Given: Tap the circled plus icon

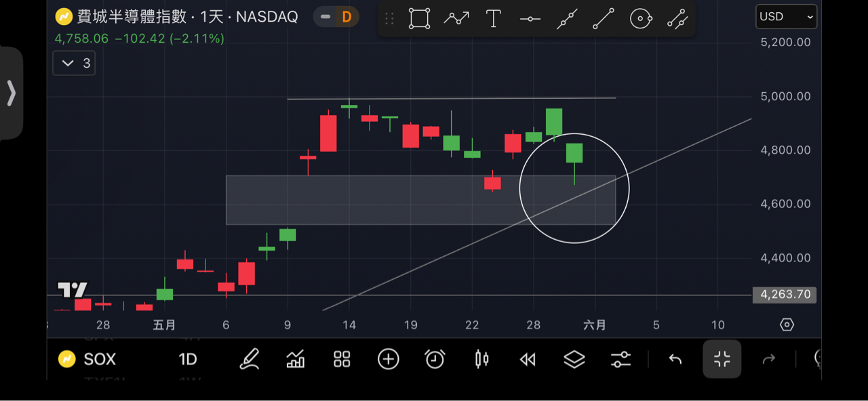Looking at the screenshot, I should (389, 359).
